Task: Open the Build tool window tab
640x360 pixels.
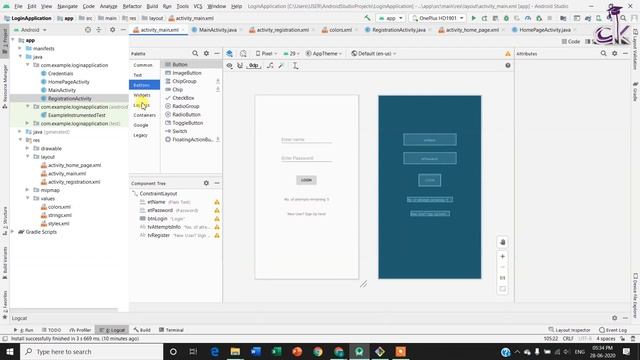Action: coord(142,330)
